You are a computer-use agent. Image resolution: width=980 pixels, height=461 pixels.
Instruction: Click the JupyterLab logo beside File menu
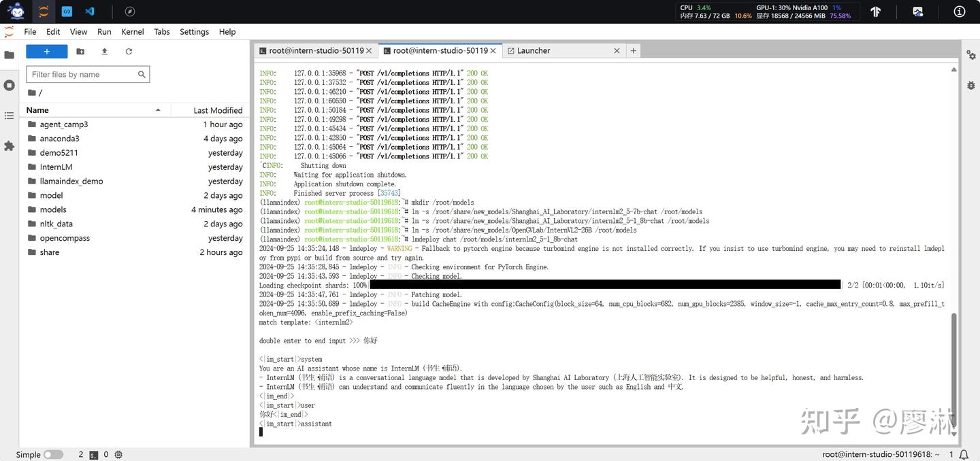(x=9, y=32)
